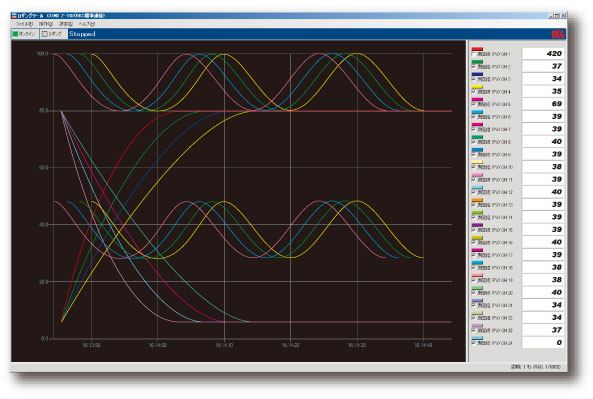
Task: Click the green Online indicator button
Action: coord(25,34)
